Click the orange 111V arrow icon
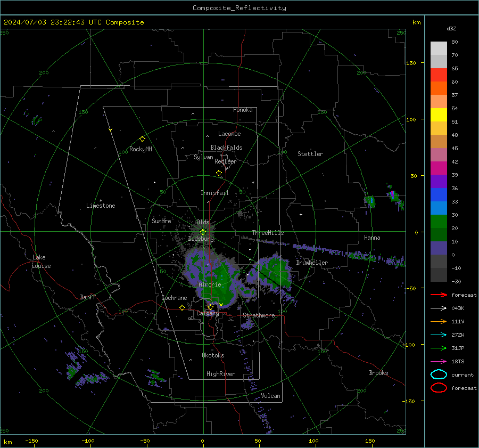The width and height of the screenshot is (479, 448). pos(439,321)
